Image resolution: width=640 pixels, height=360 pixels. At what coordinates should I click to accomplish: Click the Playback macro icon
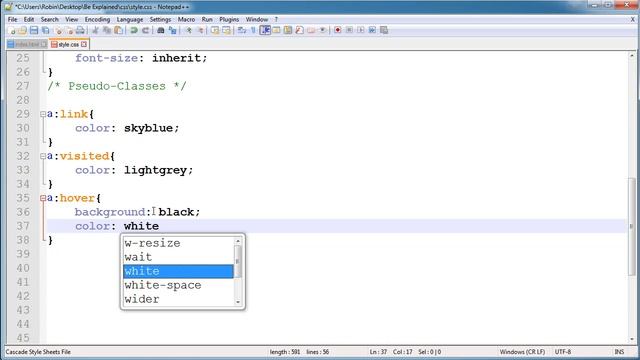pyautogui.click(x=361, y=30)
